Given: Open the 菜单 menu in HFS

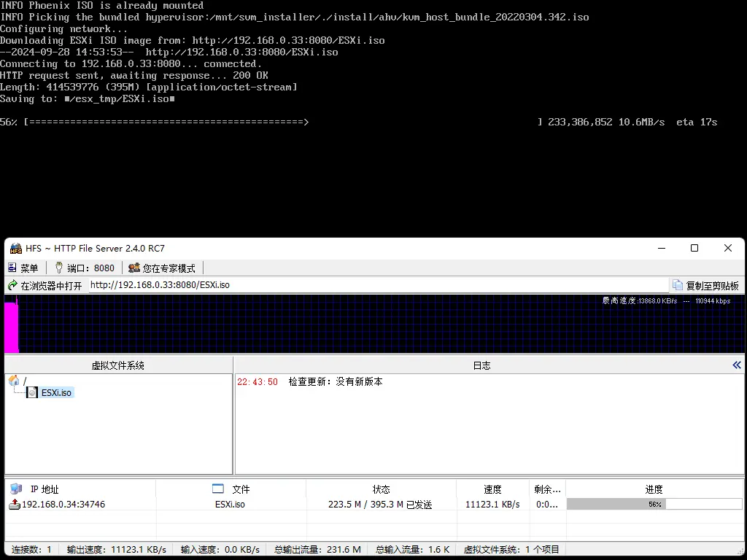Looking at the screenshot, I should [23, 268].
